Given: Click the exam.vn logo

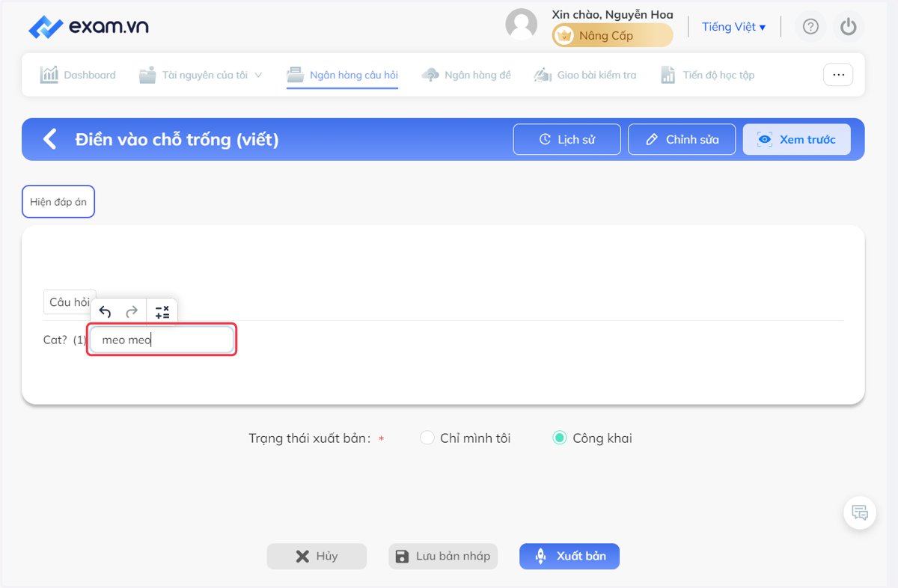Looking at the screenshot, I should 88,27.
